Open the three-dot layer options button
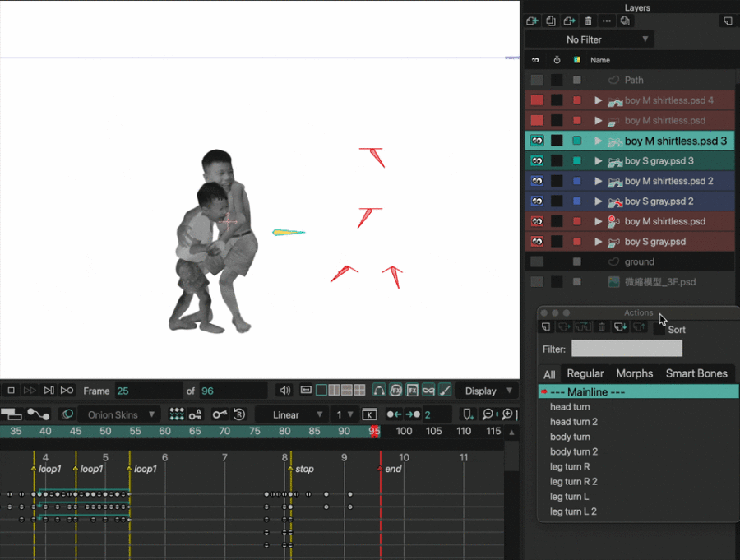This screenshot has width=740, height=560. (607, 21)
